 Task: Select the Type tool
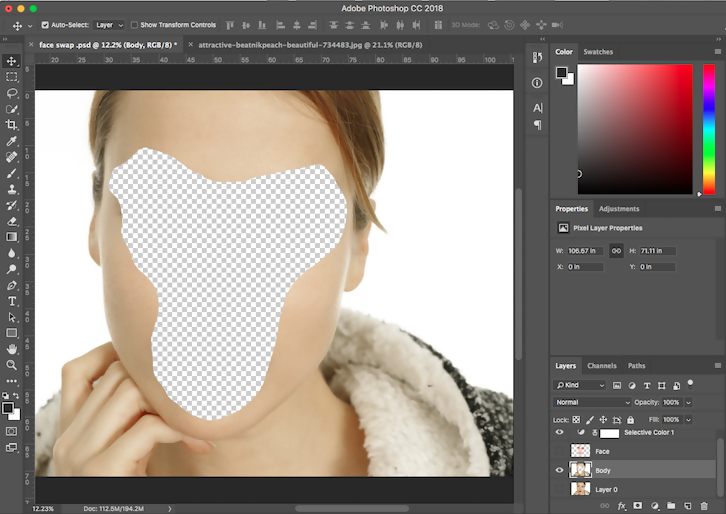point(12,301)
